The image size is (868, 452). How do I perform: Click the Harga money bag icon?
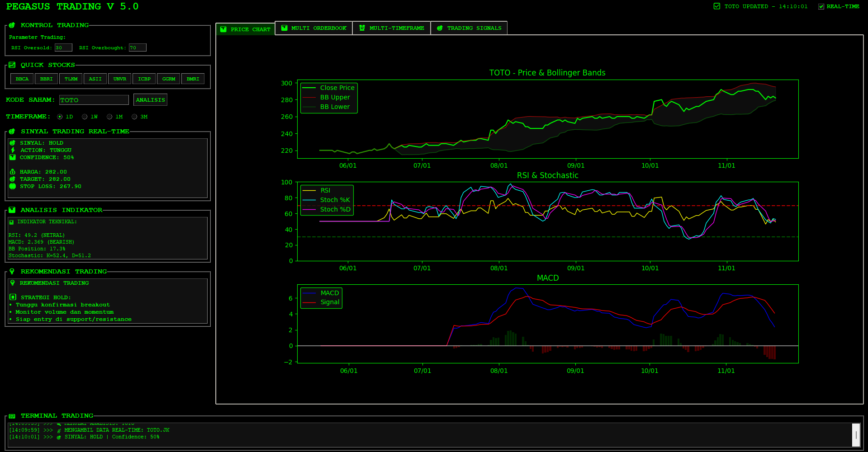click(13, 172)
